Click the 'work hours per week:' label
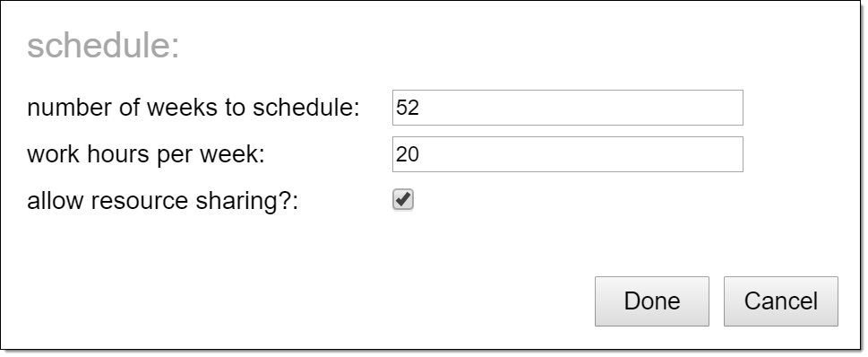 (146, 154)
